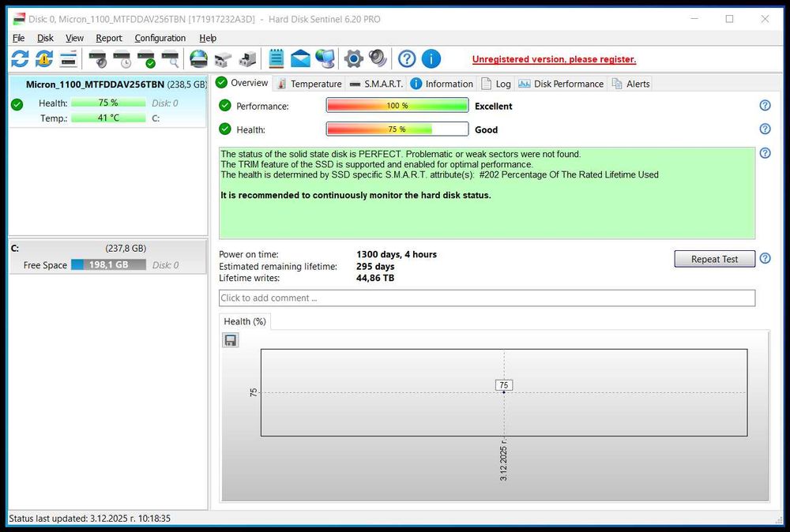Select the Health (%) graph tab
The image size is (790, 532).
click(245, 321)
